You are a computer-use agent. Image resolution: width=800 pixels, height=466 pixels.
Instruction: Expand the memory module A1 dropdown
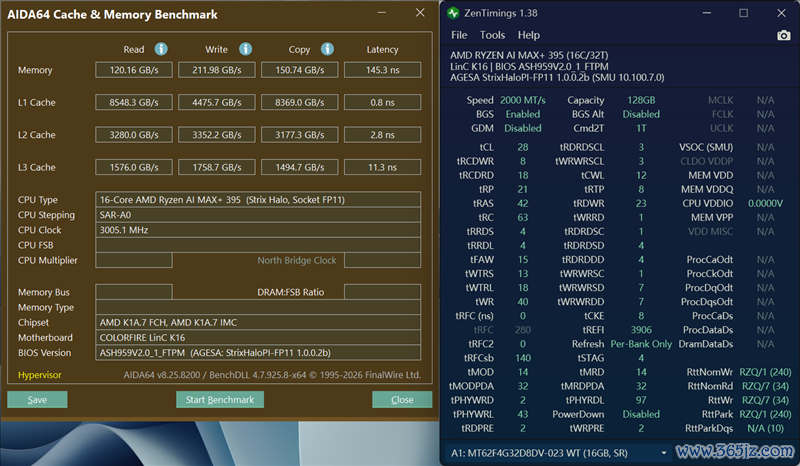click(x=663, y=453)
